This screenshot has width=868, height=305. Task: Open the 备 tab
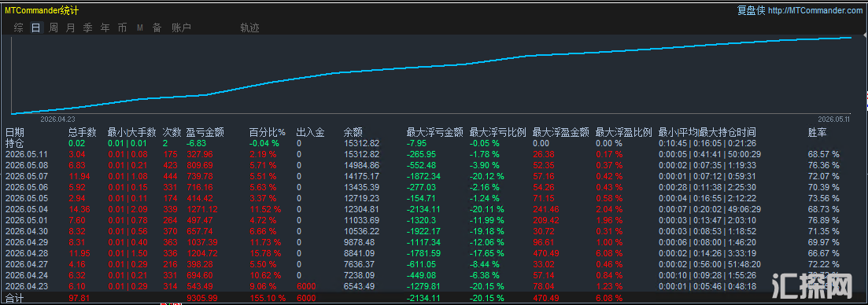point(157,28)
